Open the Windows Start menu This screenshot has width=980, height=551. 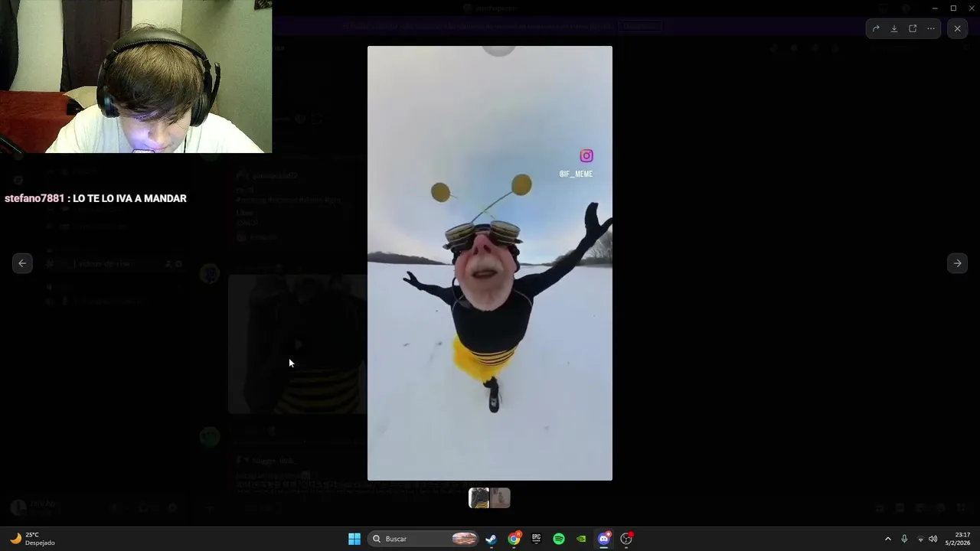pos(354,539)
